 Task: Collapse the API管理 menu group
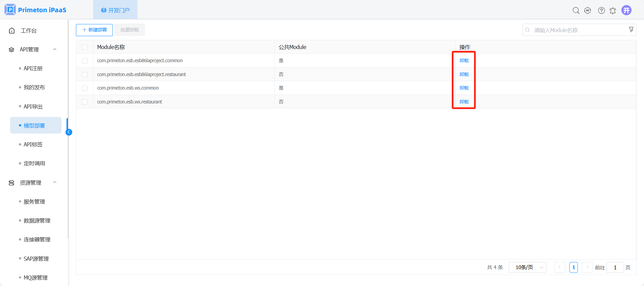click(55, 49)
